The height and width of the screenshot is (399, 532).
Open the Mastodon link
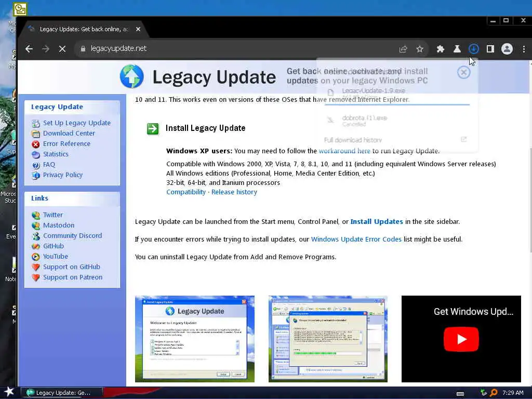59,225
